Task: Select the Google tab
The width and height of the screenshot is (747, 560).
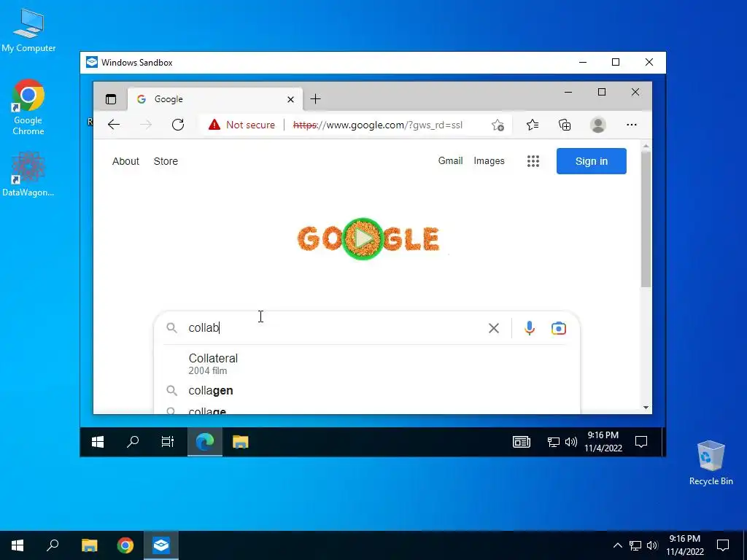Action: 215,99
